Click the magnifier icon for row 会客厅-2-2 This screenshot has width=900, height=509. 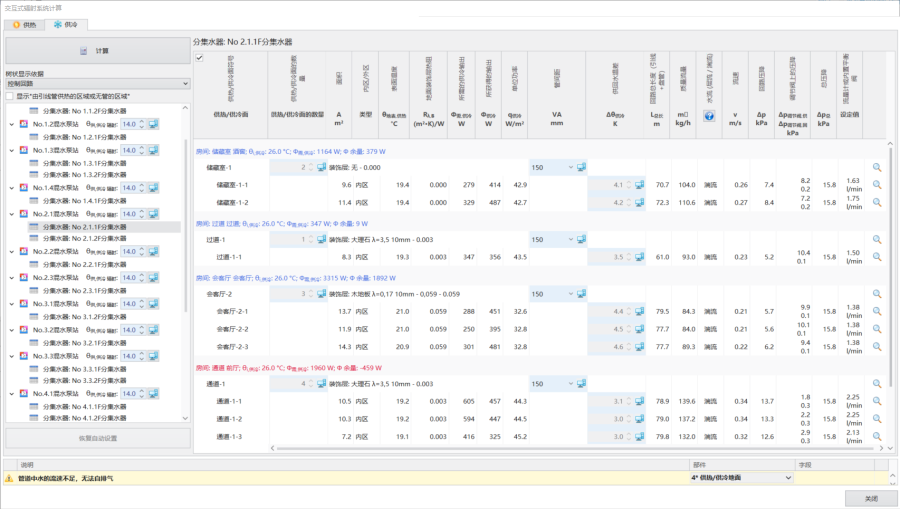876,329
